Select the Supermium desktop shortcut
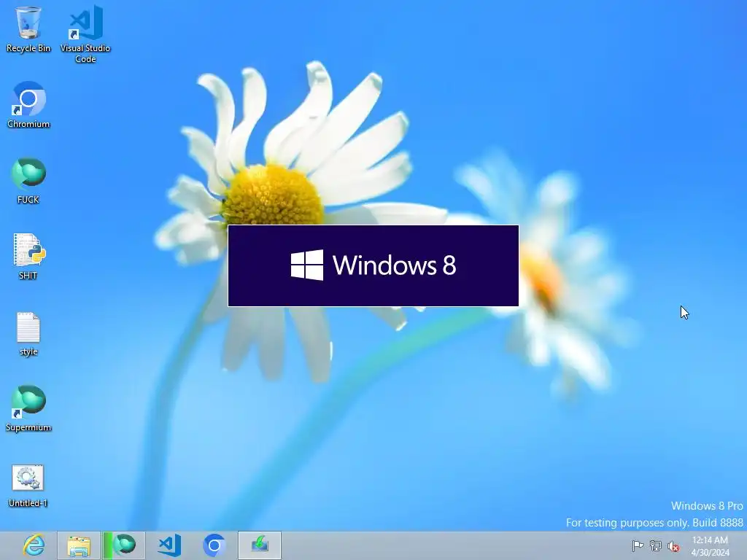 pos(28,408)
